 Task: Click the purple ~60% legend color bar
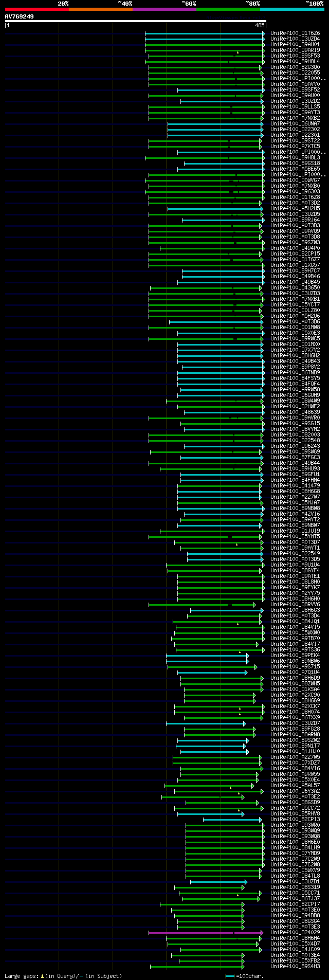pos(164,9)
